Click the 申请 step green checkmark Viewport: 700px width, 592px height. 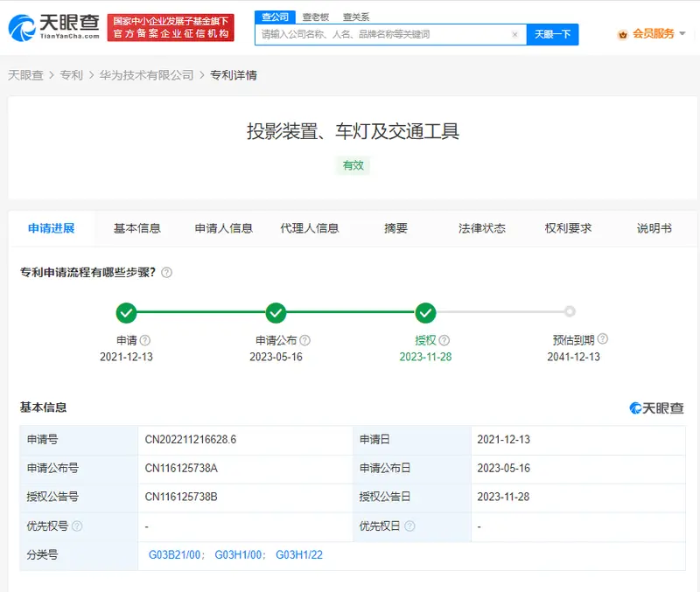pyautogui.click(x=126, y=313)
